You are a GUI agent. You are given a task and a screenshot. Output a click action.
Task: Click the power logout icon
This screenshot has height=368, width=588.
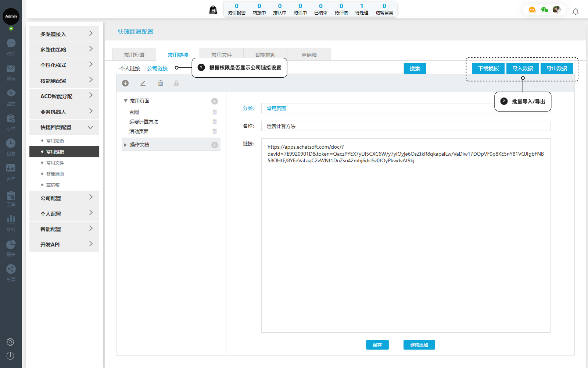click(10, 356)
